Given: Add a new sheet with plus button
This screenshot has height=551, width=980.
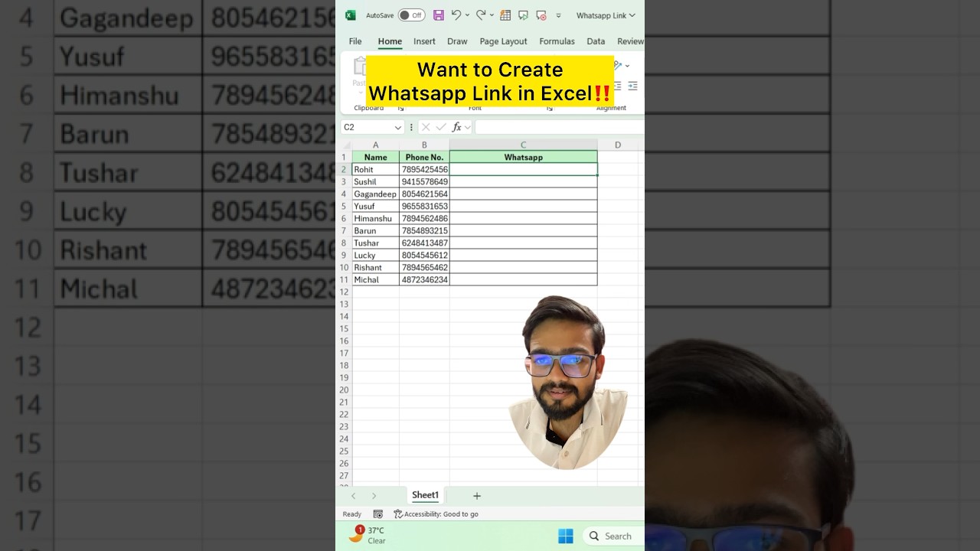Looking at the screenshot, I should pos(476,496).
